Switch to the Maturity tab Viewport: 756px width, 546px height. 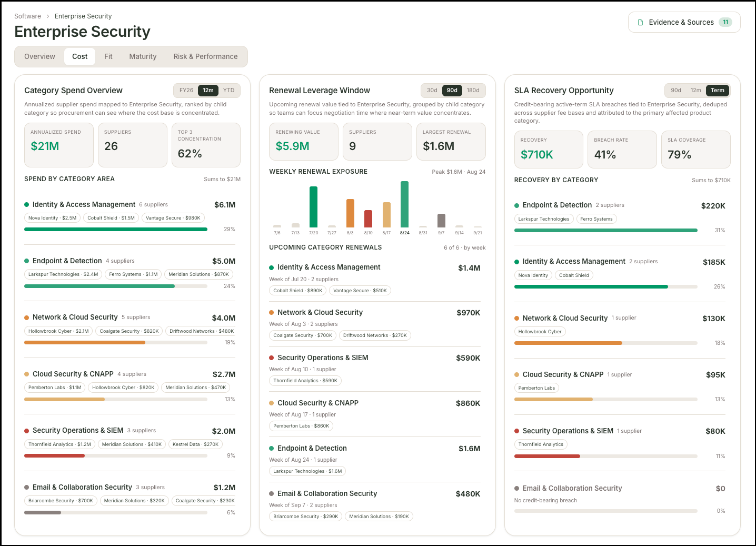click(143, 56)
